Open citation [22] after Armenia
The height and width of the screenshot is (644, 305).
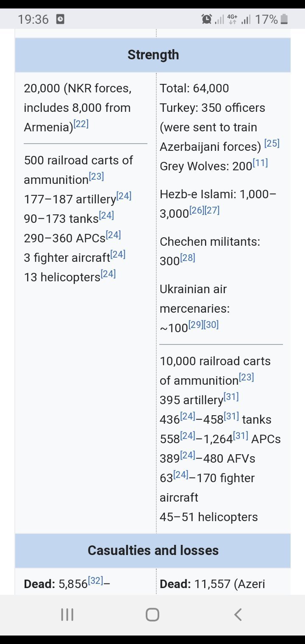click(x=81, y=124)
